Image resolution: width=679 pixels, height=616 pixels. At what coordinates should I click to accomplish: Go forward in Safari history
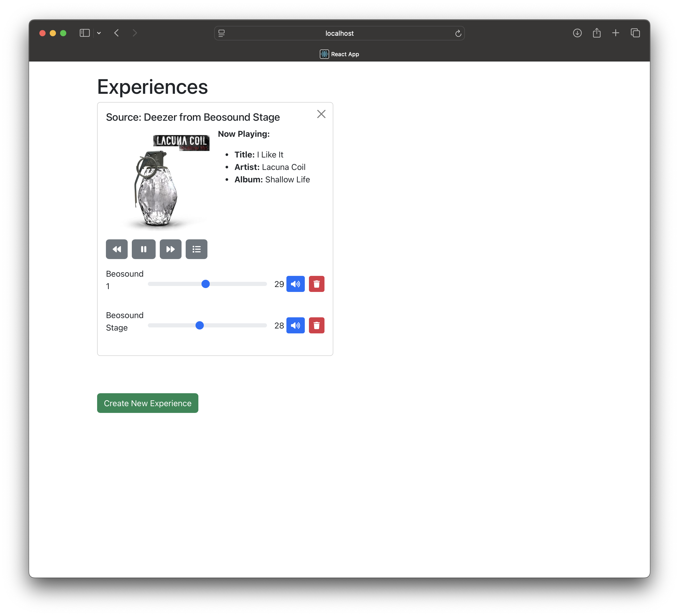[x=135, y=33]
